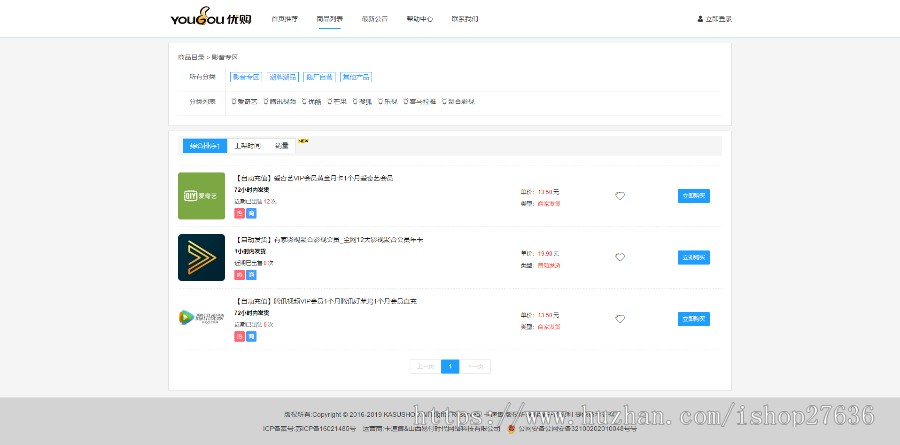Click the 19.90 元 price text
900x445 pixels.
pos(548,253)
